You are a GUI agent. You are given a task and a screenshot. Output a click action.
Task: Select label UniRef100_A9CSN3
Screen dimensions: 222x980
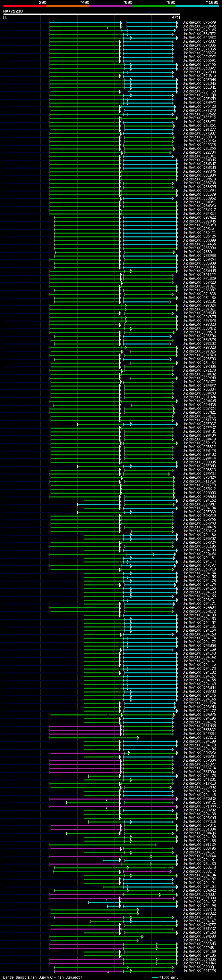coord(199,944)
